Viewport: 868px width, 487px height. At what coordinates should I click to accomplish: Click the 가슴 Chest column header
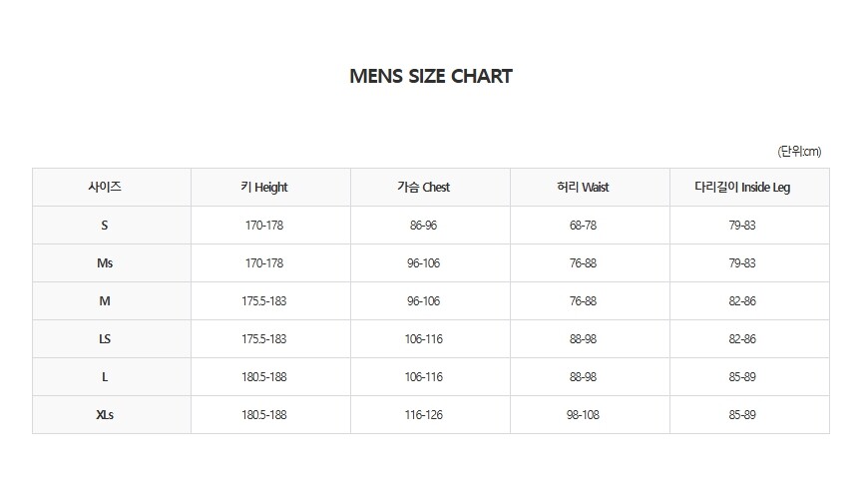click(x=423, y=187)
